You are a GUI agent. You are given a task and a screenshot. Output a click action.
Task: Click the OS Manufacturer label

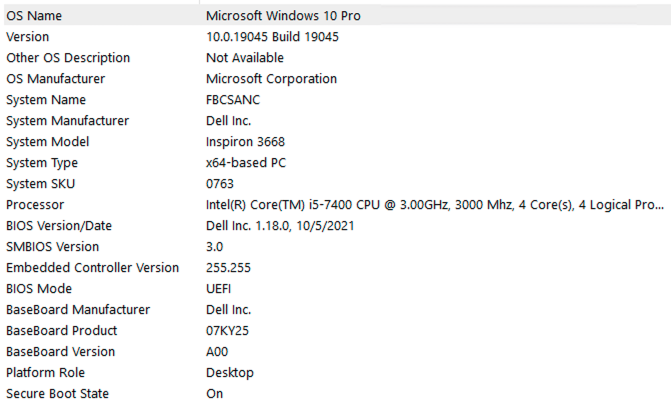[56, 79]
